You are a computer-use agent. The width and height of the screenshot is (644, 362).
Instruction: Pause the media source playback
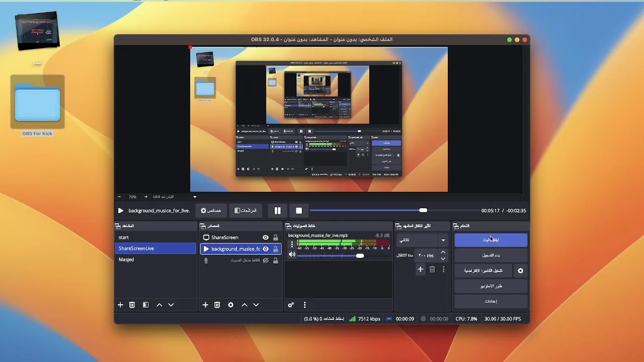[277, 211]
